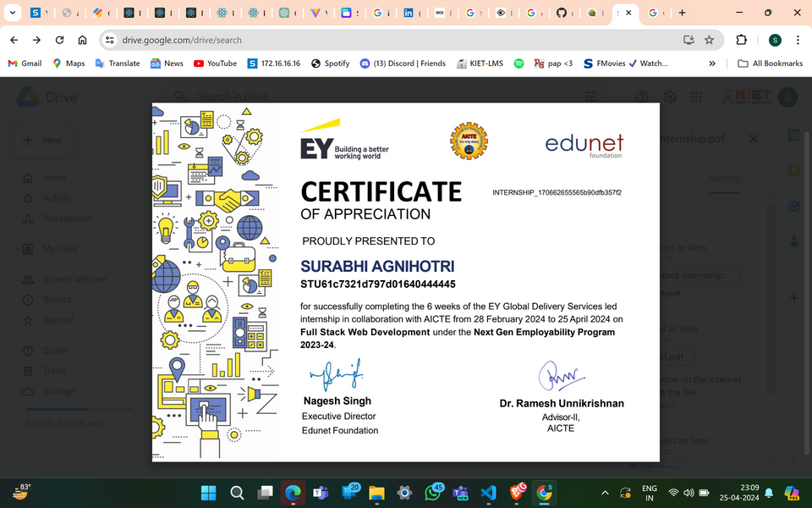Close the active Drive tab

click(x=628, y=13)
